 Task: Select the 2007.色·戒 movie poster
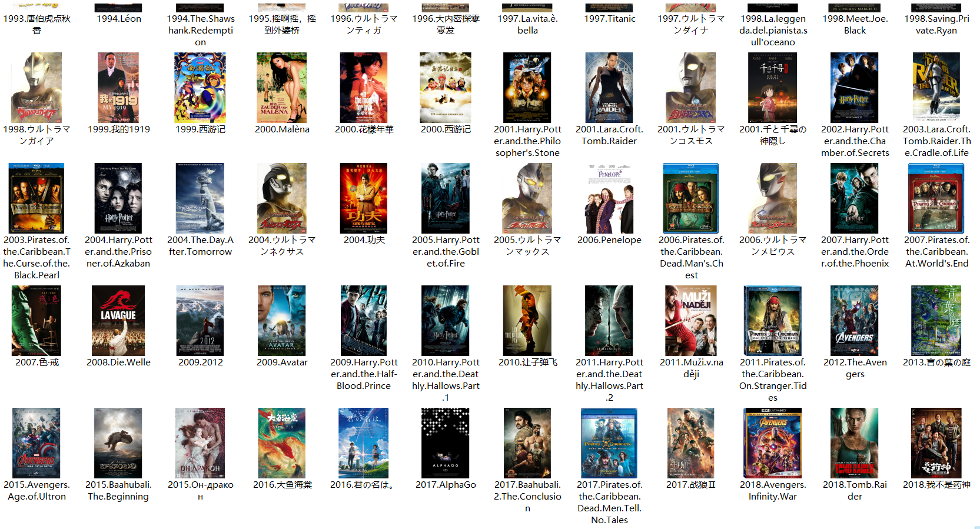[x=36, y=320]
